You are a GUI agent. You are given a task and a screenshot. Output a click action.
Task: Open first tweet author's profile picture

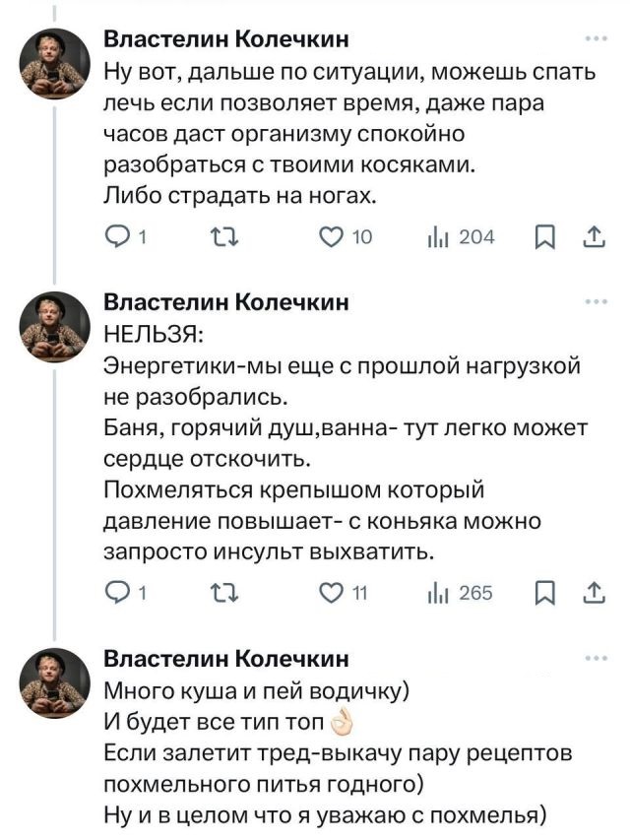55,61
